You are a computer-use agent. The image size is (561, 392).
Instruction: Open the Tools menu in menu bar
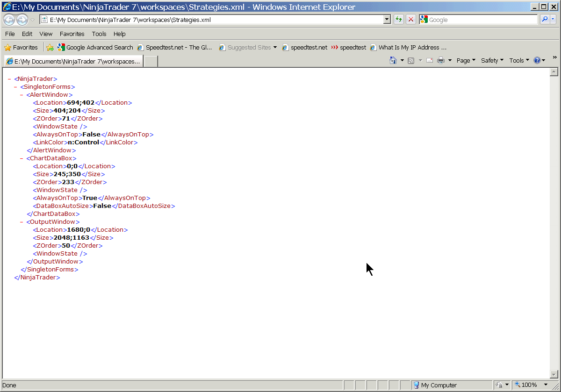click(99, 34)
